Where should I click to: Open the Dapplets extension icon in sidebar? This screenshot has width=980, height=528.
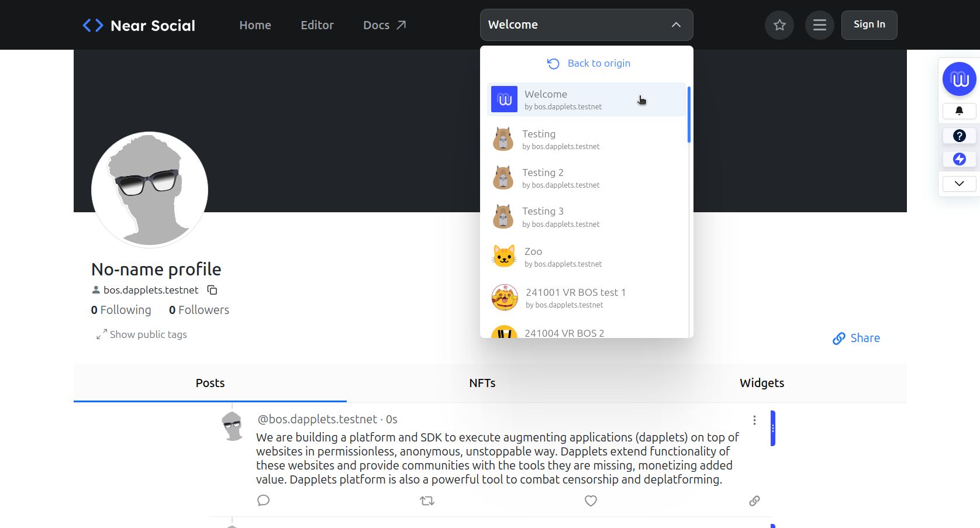959,79
